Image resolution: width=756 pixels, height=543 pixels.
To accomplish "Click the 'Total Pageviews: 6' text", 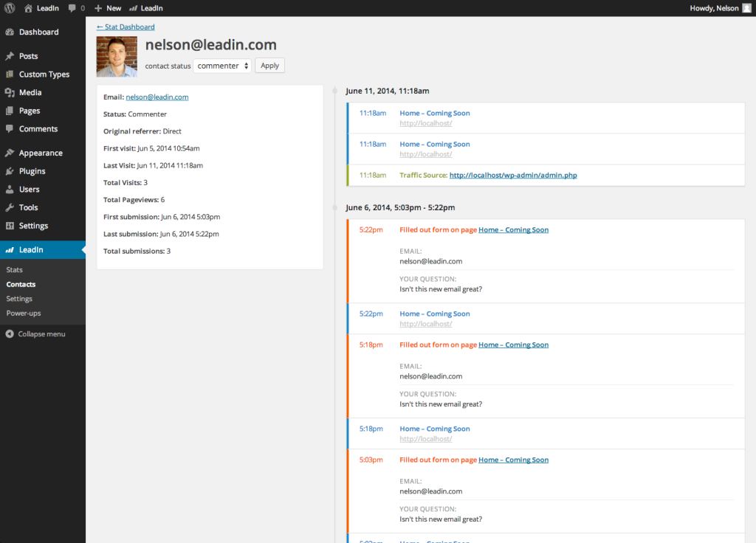I will point(134,199).
